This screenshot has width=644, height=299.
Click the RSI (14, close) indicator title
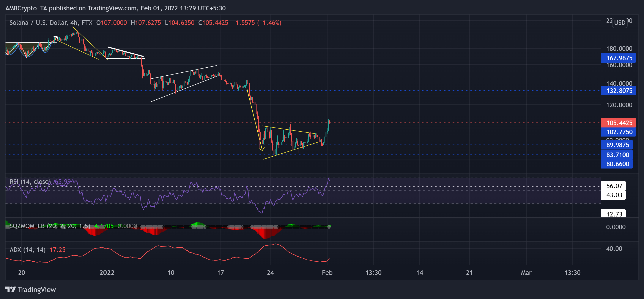tap(30, 181)
